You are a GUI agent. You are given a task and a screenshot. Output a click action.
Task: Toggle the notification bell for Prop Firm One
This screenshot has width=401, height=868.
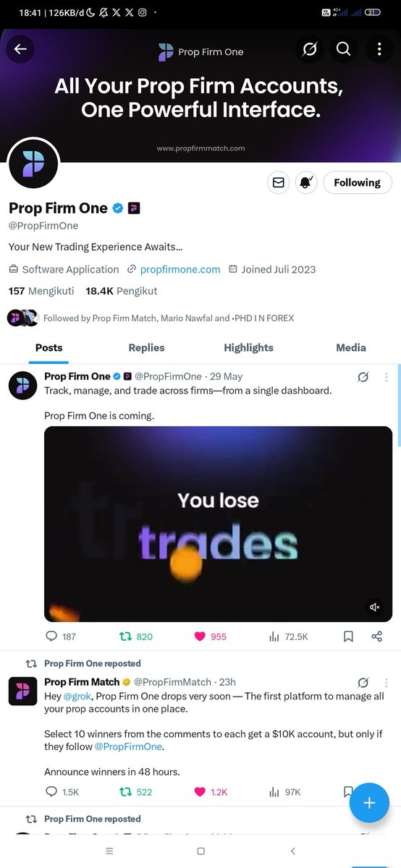point(305,183)
